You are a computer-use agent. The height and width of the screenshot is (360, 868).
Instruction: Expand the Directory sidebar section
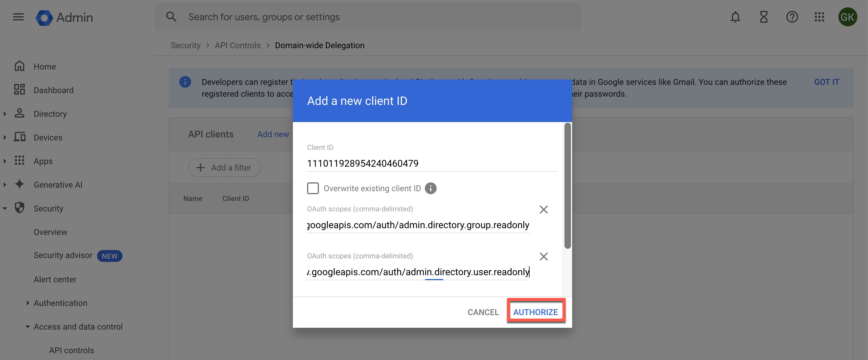[5, 114]
